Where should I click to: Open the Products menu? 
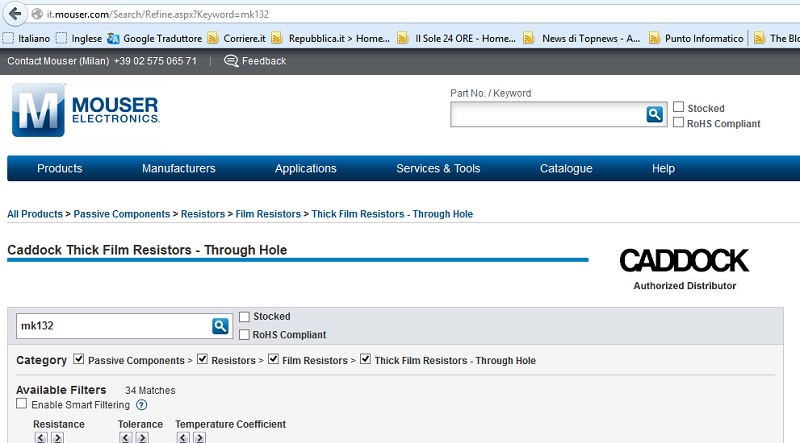60,168
